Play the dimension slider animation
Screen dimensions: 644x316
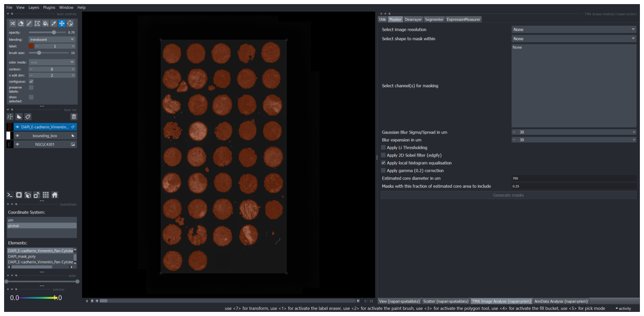[92, 301]
